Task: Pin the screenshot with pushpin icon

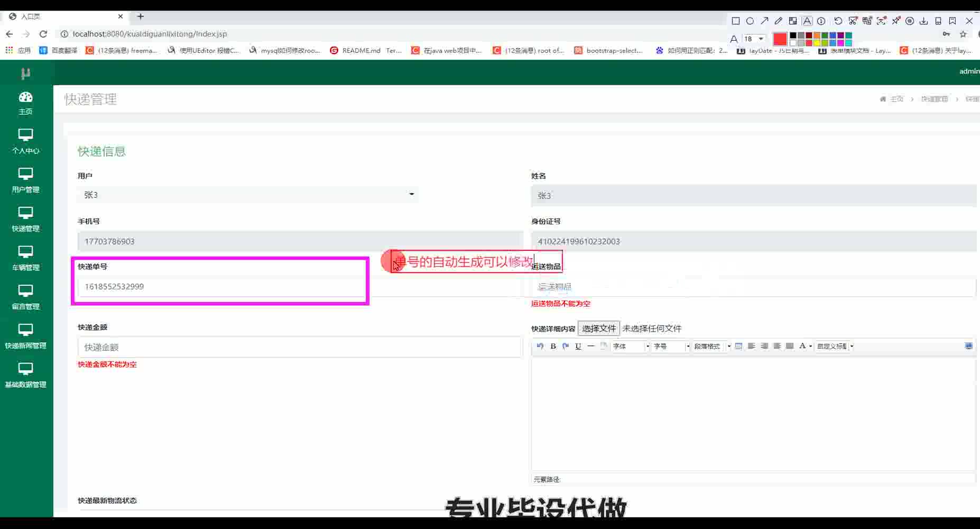Action: 896,21
